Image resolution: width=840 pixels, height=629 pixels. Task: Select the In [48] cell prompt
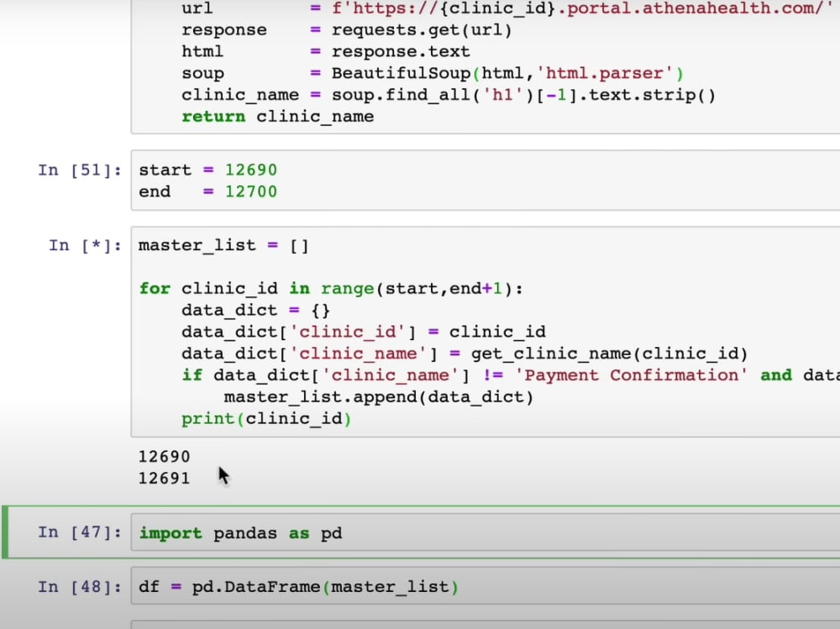point(80,587)
